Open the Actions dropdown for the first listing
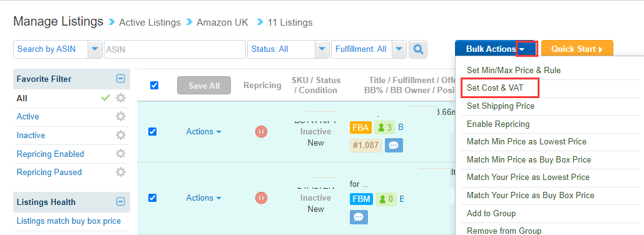Viewport: 644px width, 235px height. (204, 132)
